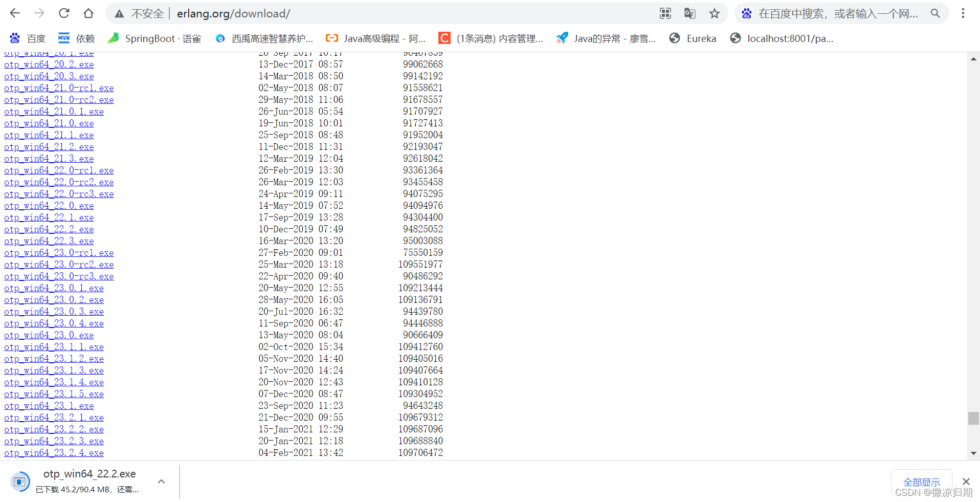Download otp_win64_23.2.1.exe
Image resolution: width=980 pixels, height=502 pixels.
click(54, 418)
